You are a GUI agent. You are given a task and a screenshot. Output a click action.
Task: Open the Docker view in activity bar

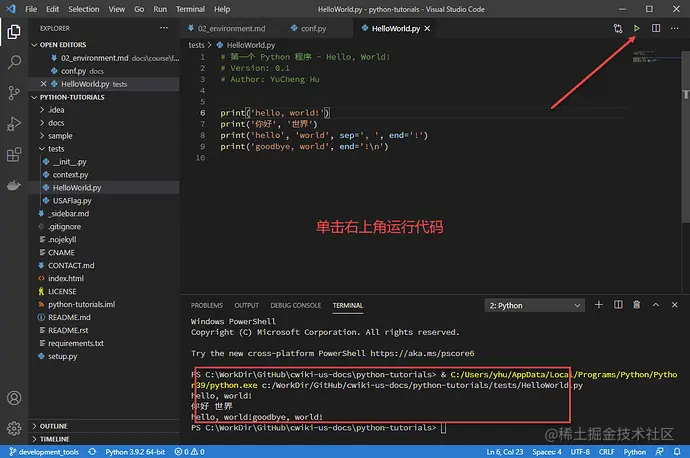(x=14, y=185)
